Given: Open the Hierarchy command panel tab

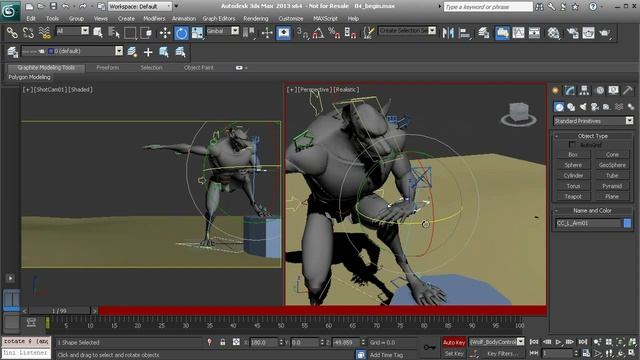Looking at the screenshot, I should [584, 90].
